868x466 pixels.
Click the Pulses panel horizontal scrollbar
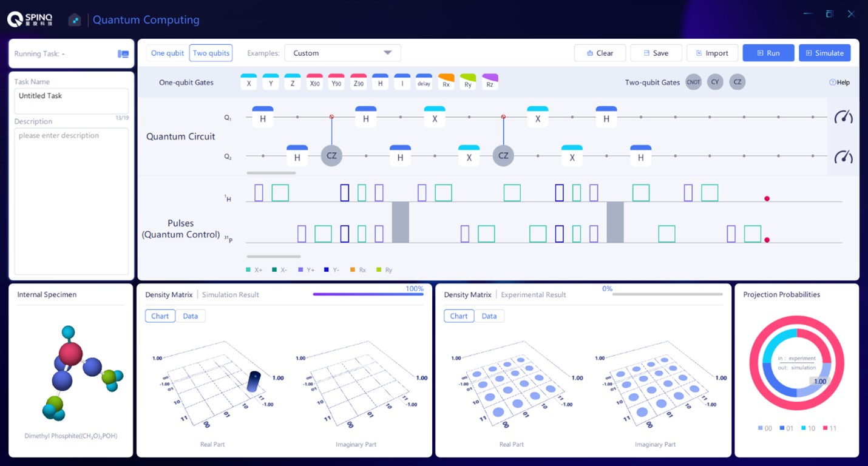pyautogui.click(x=274, y=257)
